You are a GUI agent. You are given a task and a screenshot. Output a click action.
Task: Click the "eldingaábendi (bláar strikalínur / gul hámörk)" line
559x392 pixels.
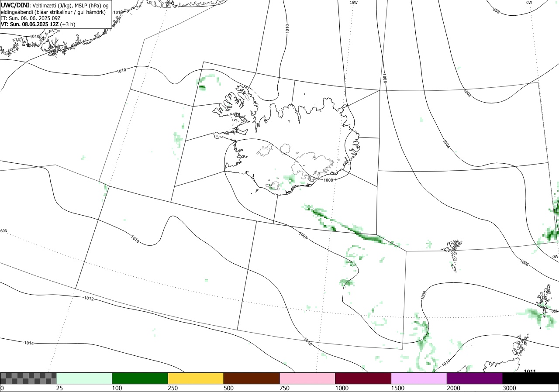(53, 12)
